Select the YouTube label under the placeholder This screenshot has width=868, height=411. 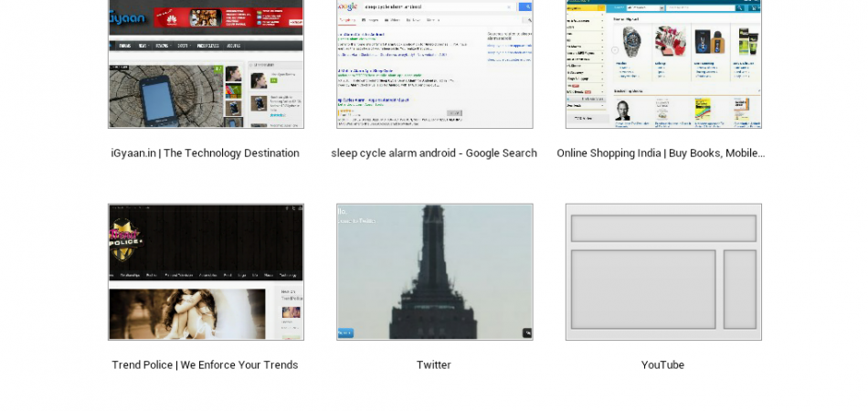pos(662,365)
